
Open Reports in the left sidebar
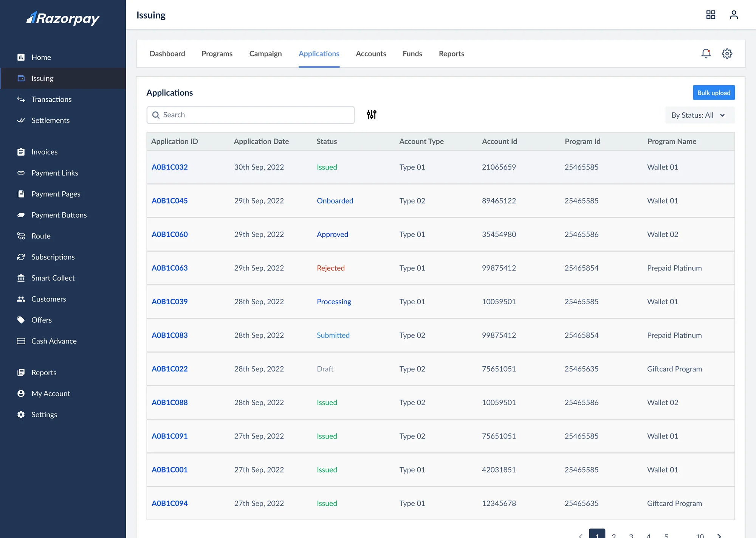[44, 372]
